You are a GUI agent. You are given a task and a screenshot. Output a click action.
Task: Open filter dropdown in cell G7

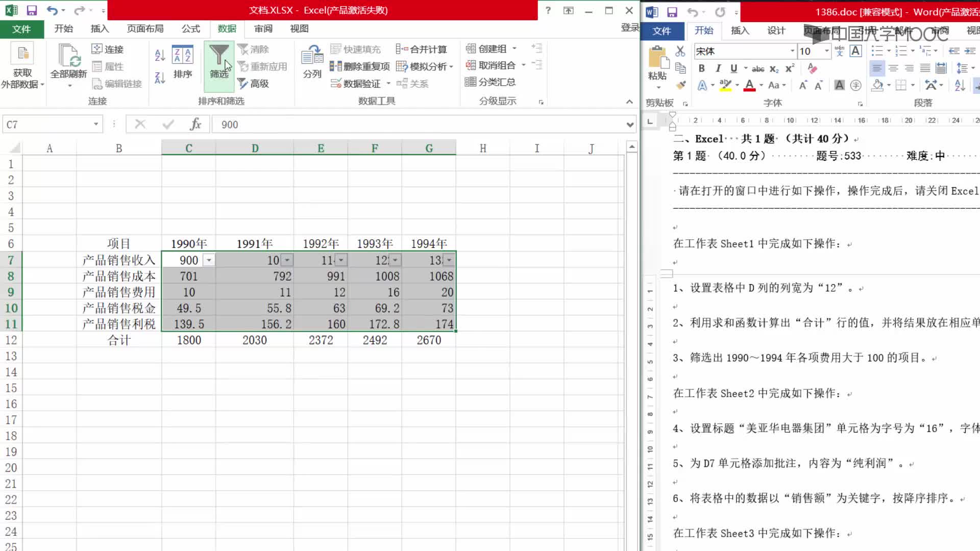coord(449,260)
